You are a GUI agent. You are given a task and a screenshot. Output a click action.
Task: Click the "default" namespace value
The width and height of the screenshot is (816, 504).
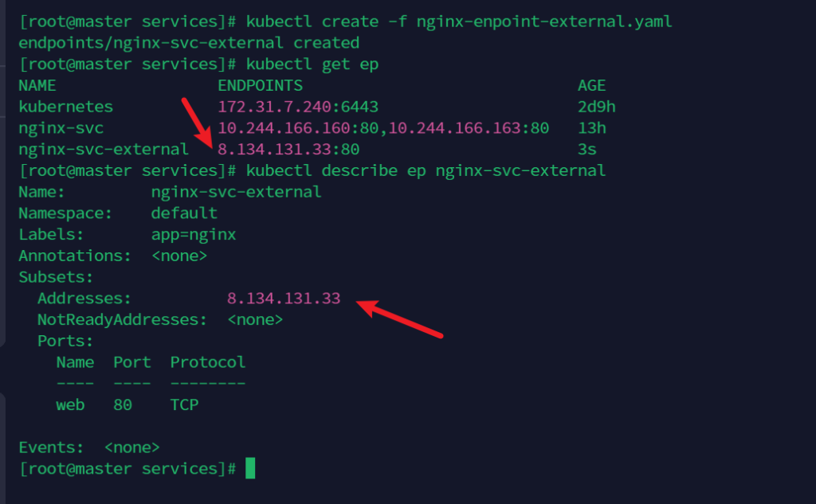[184, 213]
